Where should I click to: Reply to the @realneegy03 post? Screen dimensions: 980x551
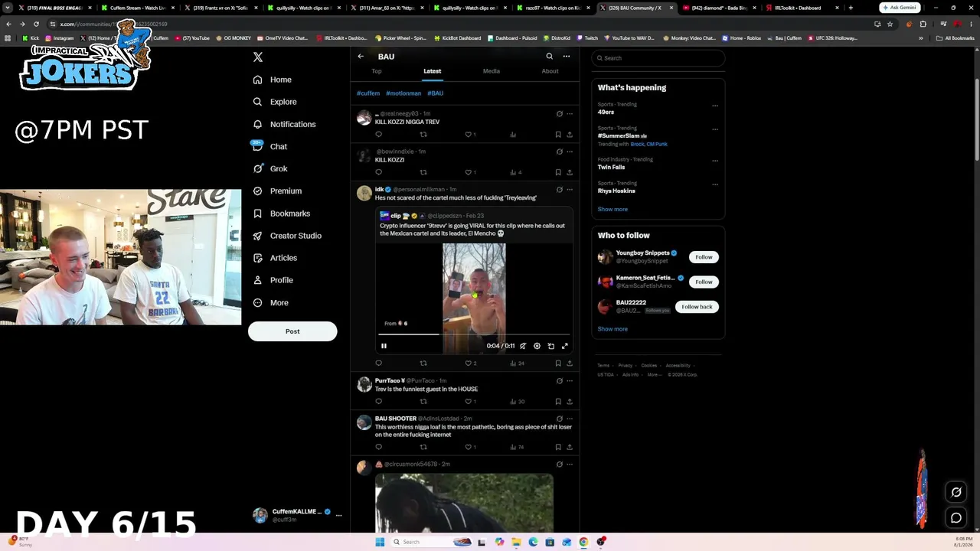pos(378,135)
